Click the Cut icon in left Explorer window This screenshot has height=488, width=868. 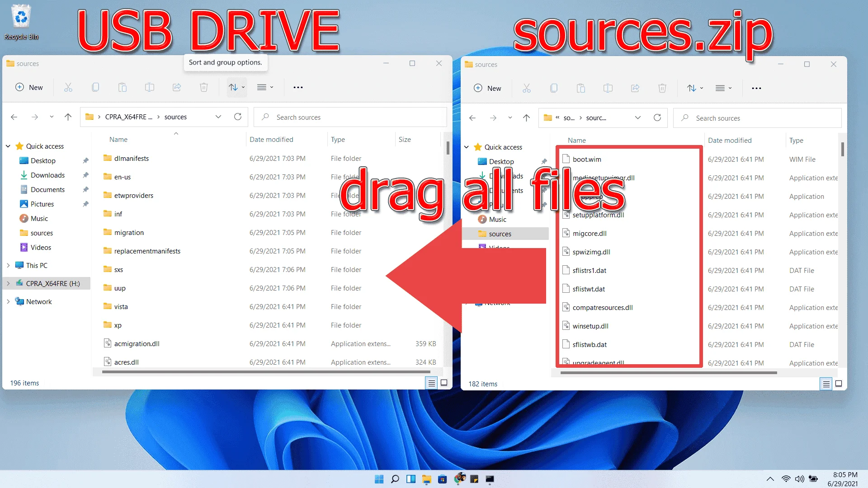pos(68,87)
